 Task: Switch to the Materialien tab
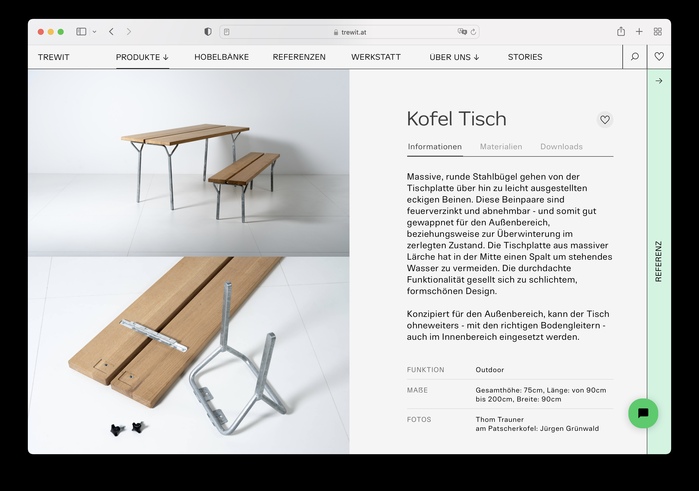[501, 147]
